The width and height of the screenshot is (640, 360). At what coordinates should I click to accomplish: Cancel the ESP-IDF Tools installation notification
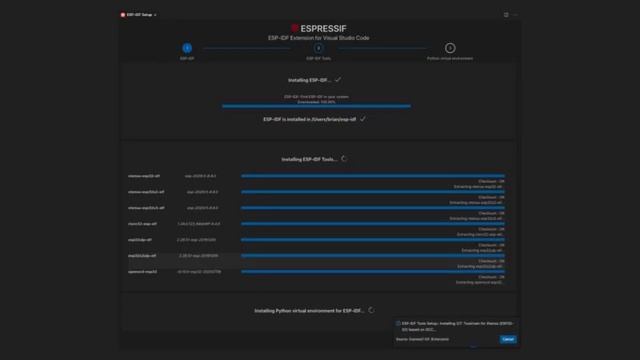tap(508, 339)
